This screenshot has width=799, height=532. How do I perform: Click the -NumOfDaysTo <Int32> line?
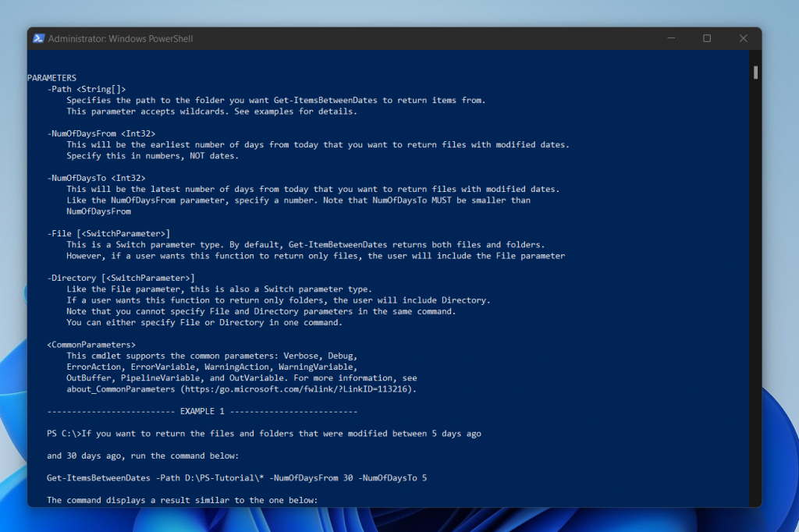click(x=96, y=178)
